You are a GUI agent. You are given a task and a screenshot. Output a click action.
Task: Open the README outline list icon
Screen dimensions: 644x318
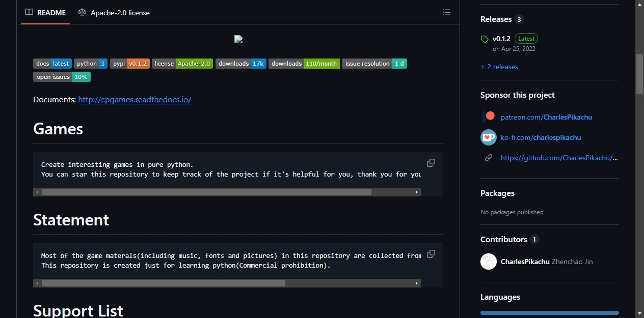[x=447, y=12]
